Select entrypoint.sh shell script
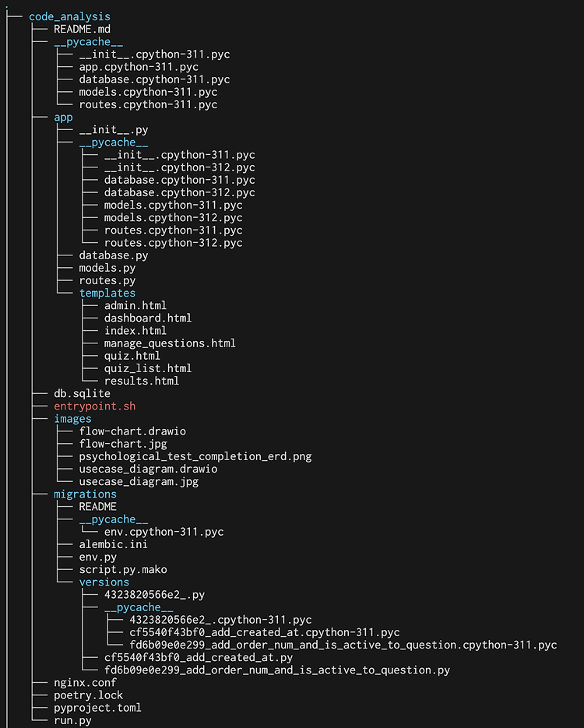 [x=94, y=406]
